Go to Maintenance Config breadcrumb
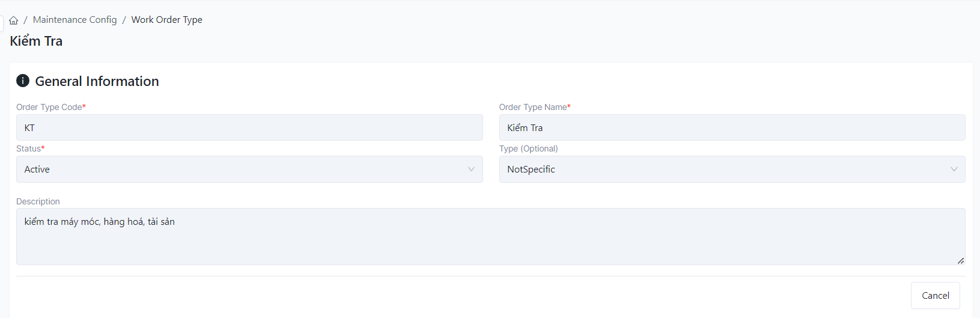 tap(75, 20)
